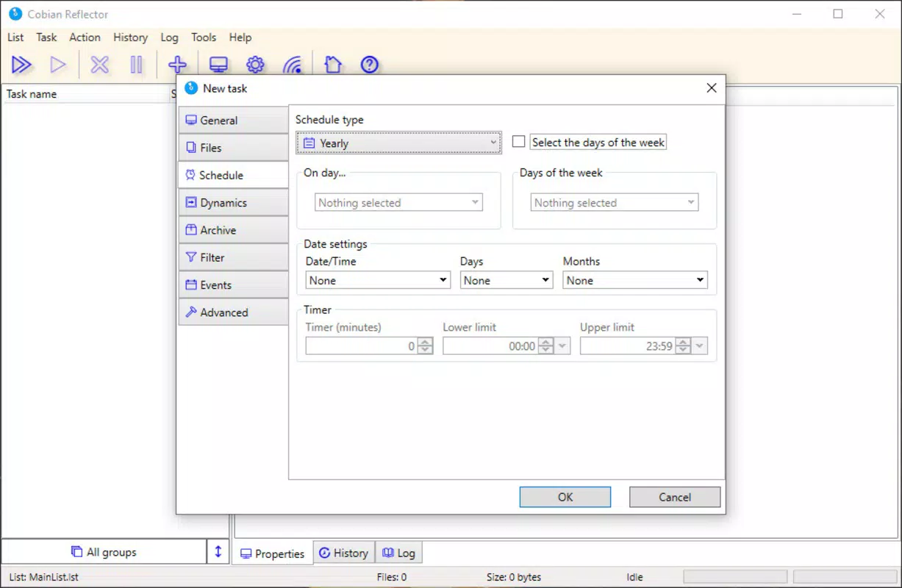Open the Tools menu

click(x=204, y=37)
